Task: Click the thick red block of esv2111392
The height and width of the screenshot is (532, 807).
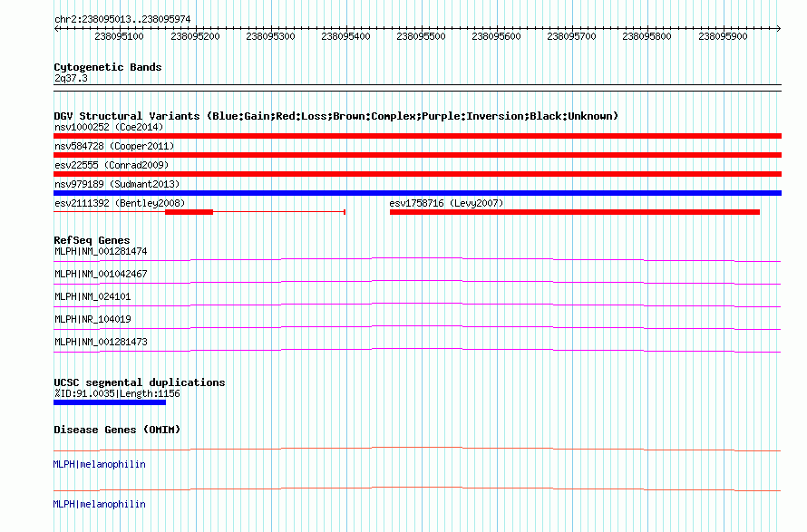Action: click(x=189, y=212)
